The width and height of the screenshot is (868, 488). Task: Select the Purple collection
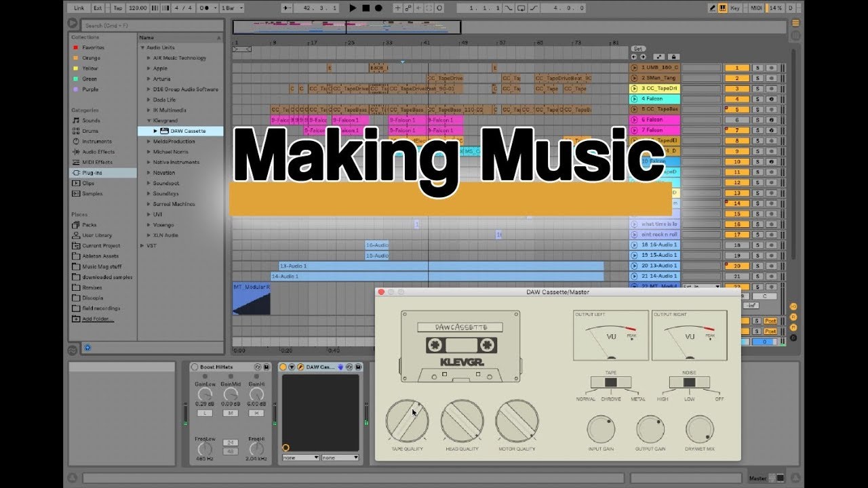(90, 89)
